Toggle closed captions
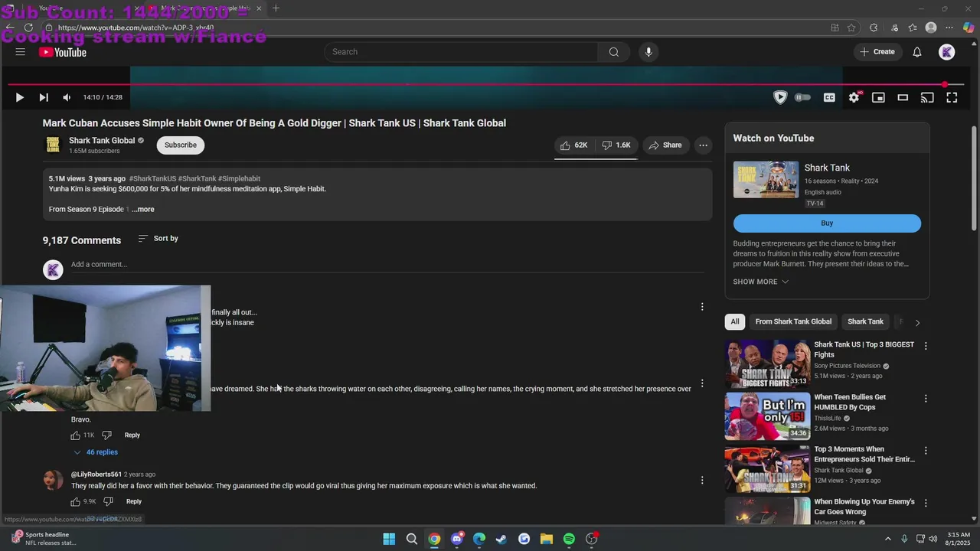 point(829,97)
